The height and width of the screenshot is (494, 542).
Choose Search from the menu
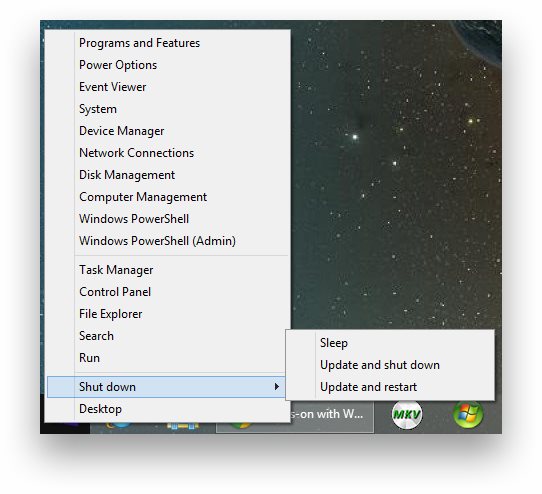click(168, 336)
